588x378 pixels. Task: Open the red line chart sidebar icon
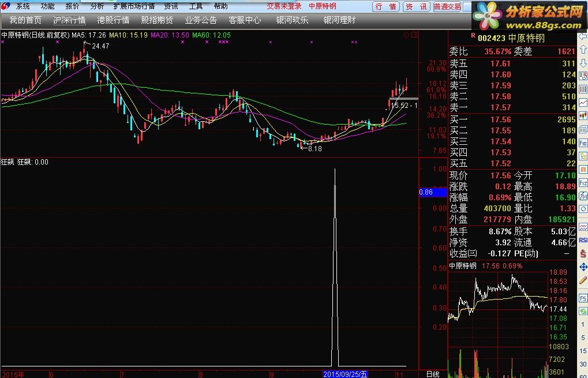click(583, 102)
